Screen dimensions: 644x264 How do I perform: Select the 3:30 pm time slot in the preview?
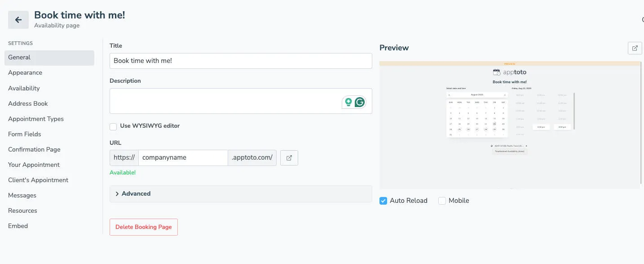tap(541, 127)
